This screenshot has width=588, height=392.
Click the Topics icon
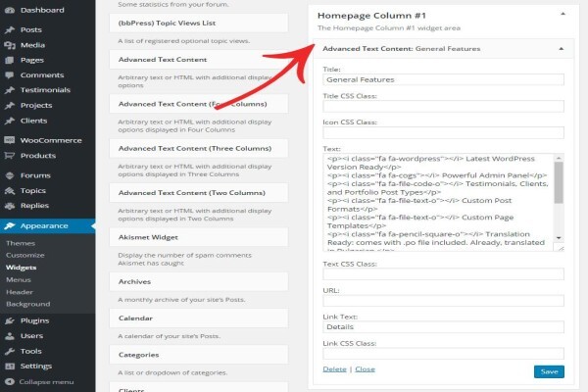pyautogui.click(x=10, y=190)
